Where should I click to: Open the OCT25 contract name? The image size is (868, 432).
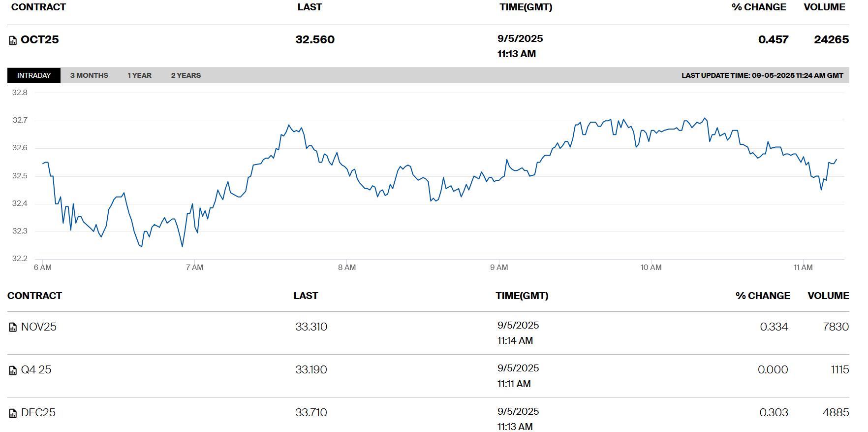(x=40, y=39)
